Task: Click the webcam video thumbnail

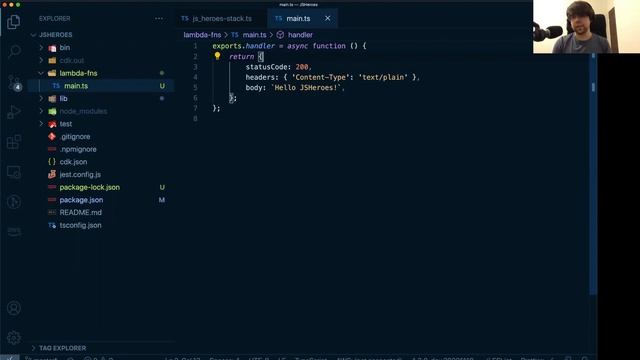Action: [x=586, y=27]
